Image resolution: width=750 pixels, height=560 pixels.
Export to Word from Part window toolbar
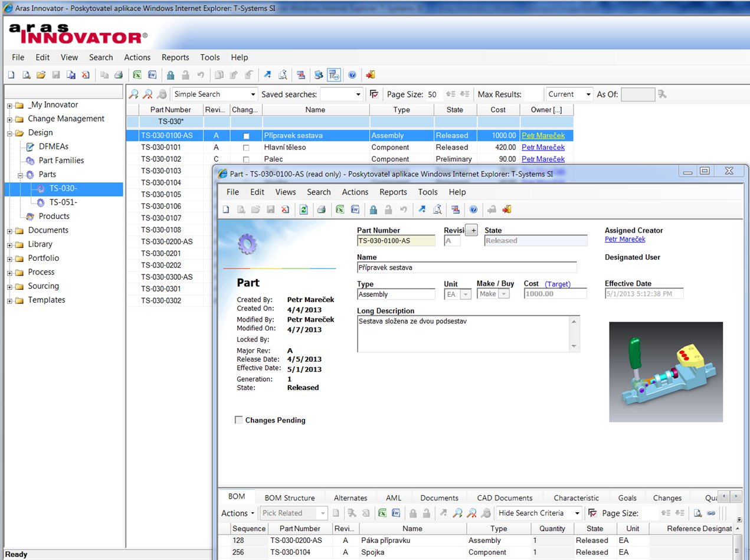pos(355,209)
